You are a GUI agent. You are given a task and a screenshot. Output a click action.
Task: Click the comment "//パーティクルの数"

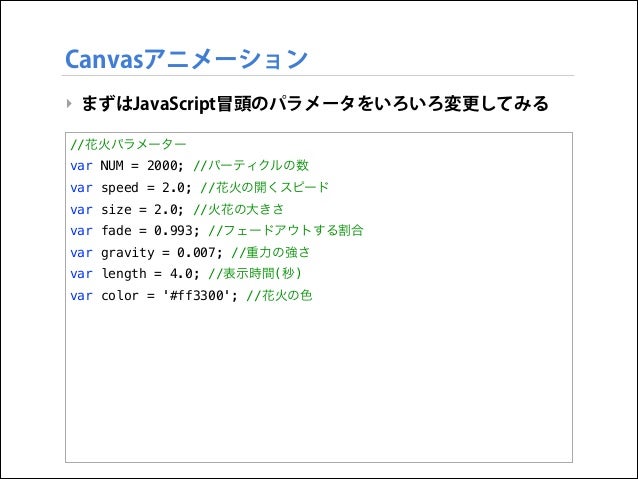pos(251,165)
